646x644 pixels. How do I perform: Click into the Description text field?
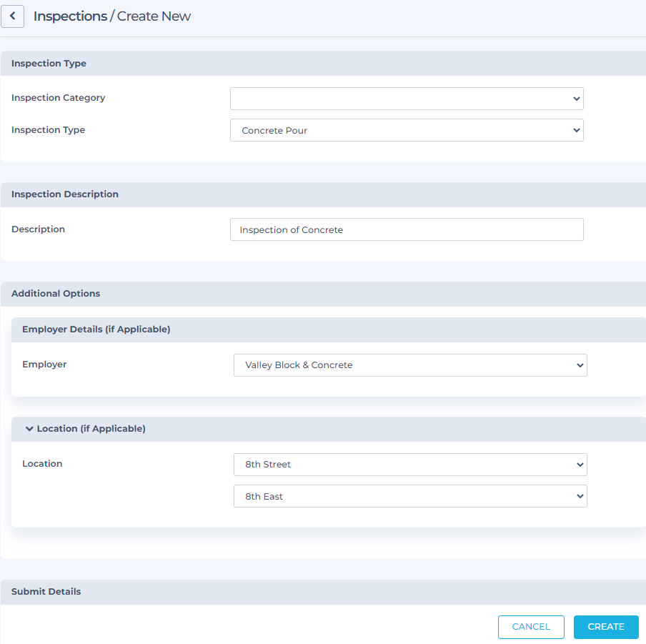[406, 229]
